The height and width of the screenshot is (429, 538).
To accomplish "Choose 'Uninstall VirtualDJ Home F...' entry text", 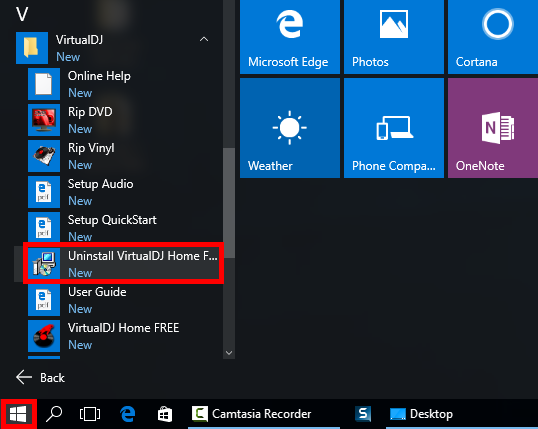I will [143, 256].
